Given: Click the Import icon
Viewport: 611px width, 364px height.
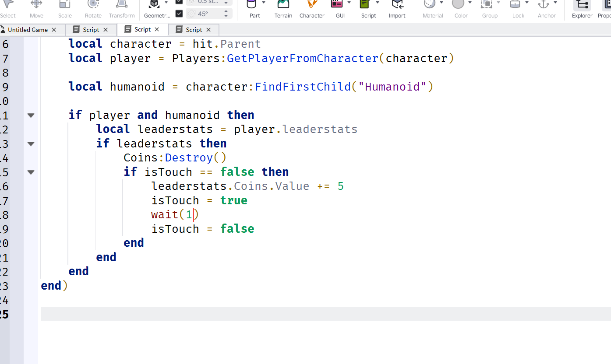Looking at the screenshot, I should point(397,5).
